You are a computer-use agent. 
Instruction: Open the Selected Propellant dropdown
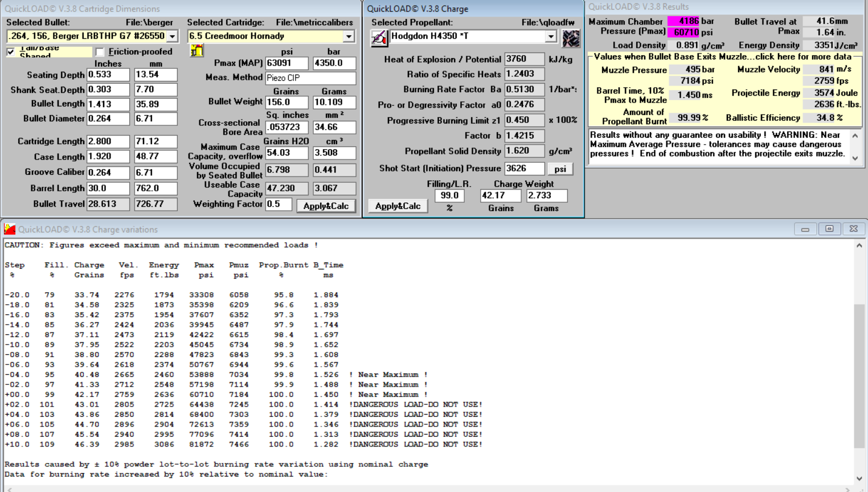tap(551, 36)
